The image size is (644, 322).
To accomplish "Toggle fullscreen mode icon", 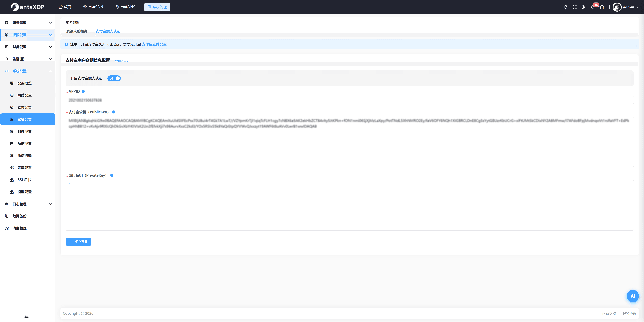I will click(x=575, y=7).
